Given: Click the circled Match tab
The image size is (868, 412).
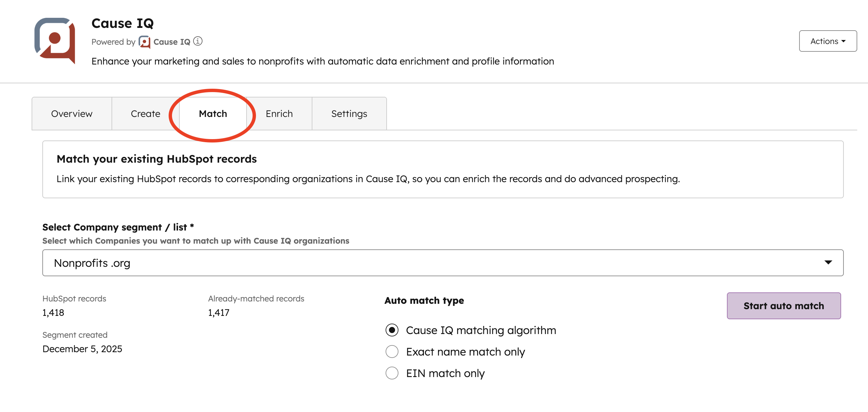Looking at the screenshot, I should 212,114.
